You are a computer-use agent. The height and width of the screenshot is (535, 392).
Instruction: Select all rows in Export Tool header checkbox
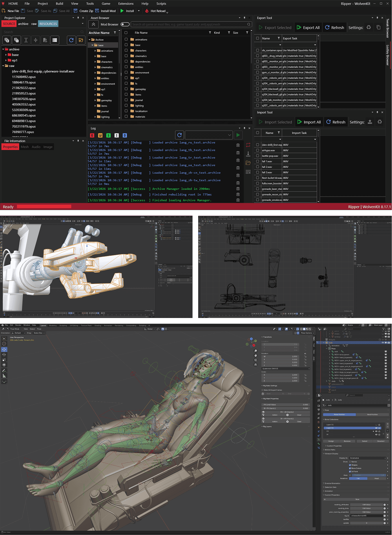[257, 38]
